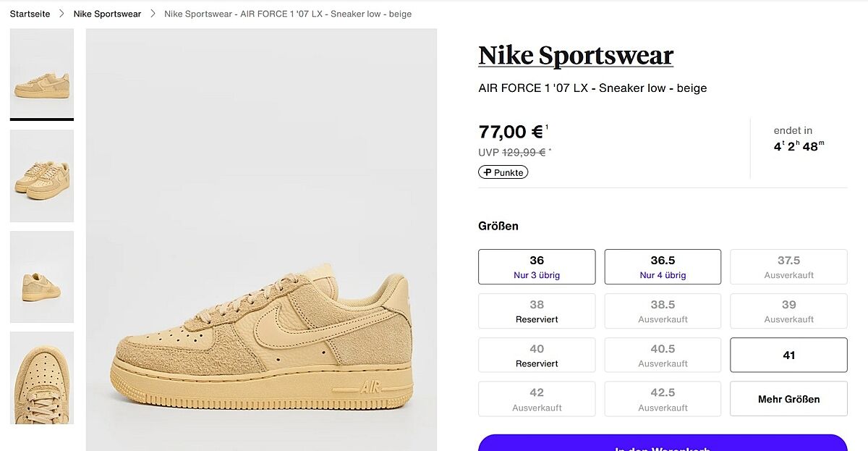The width and height of the screenshot is (868, 451).
Task: Show the pair-of-shoes thumbnail image
Action: pyautogui.click(x=42, y=176)
